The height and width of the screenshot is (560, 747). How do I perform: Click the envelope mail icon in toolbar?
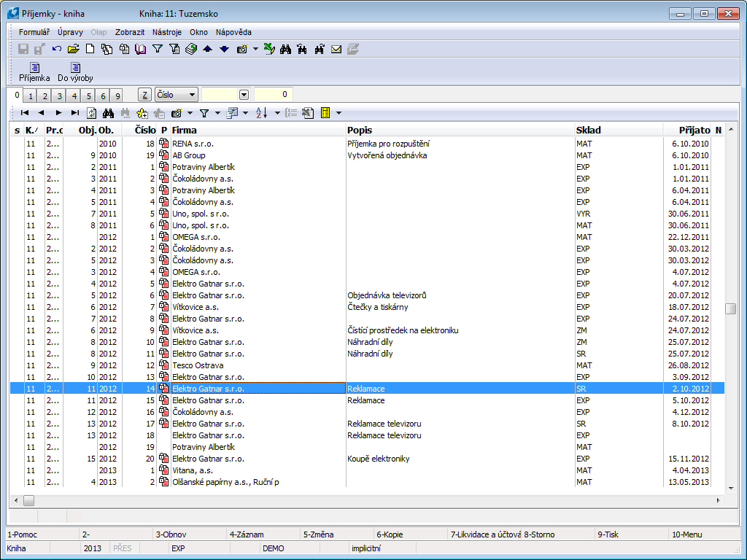336,50
